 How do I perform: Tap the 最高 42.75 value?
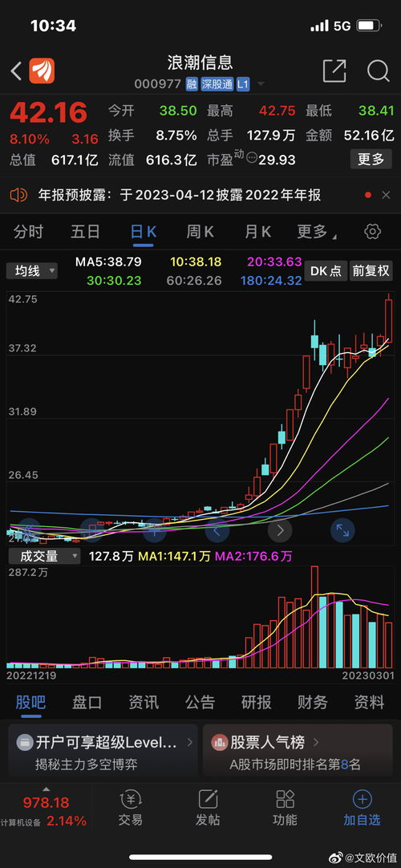(277, 110)
